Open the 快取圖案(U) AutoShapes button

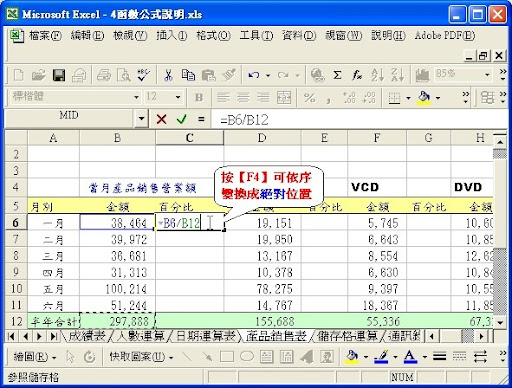(x=141, y=357)
